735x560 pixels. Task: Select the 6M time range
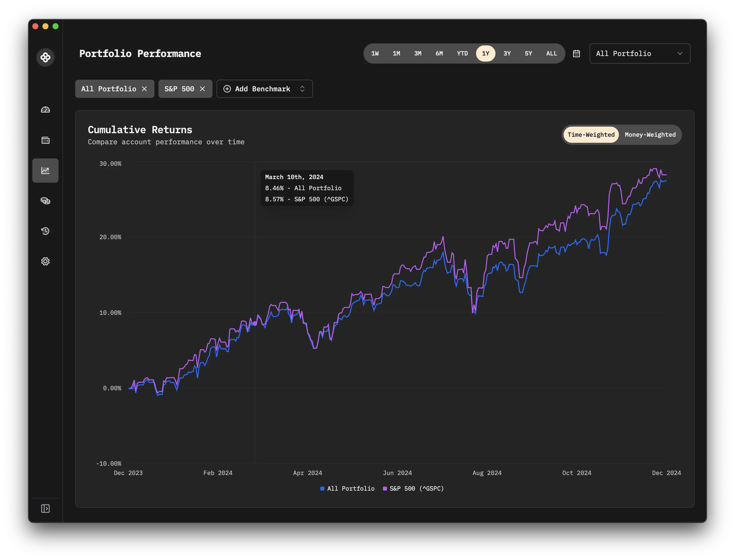pyautogui.click(x=439, y=53)
